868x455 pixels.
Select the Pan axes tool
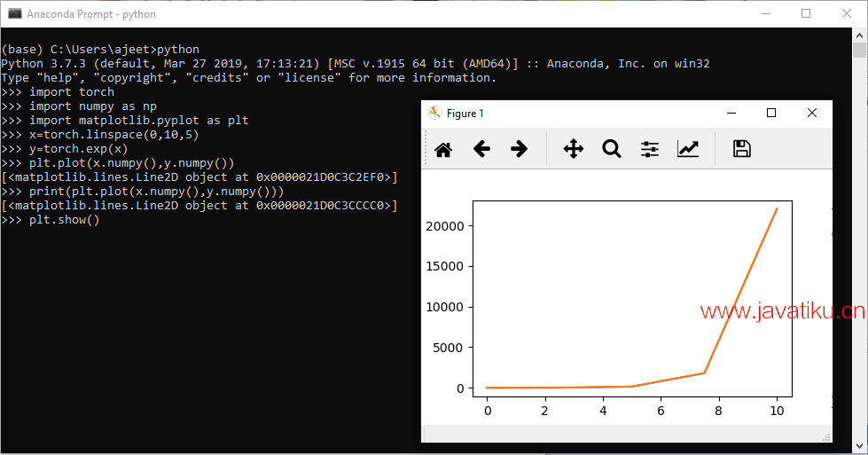574,149
